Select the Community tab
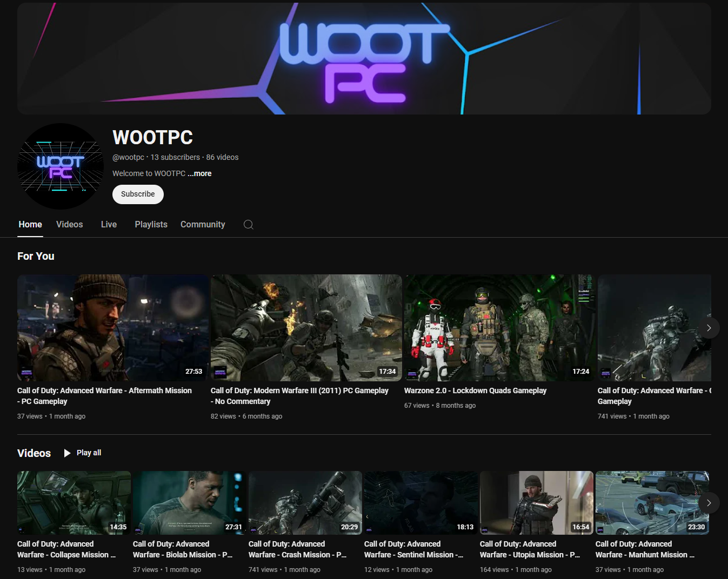 coord(203,225)
